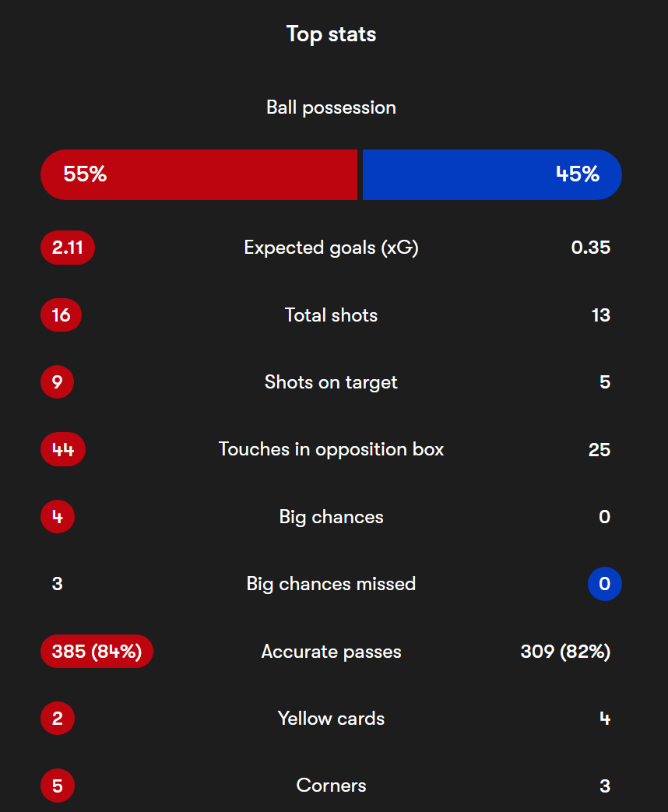Click the red 5 corners badge
The height and width of the screenshot is (812, 668).
[x=58, y=786]
